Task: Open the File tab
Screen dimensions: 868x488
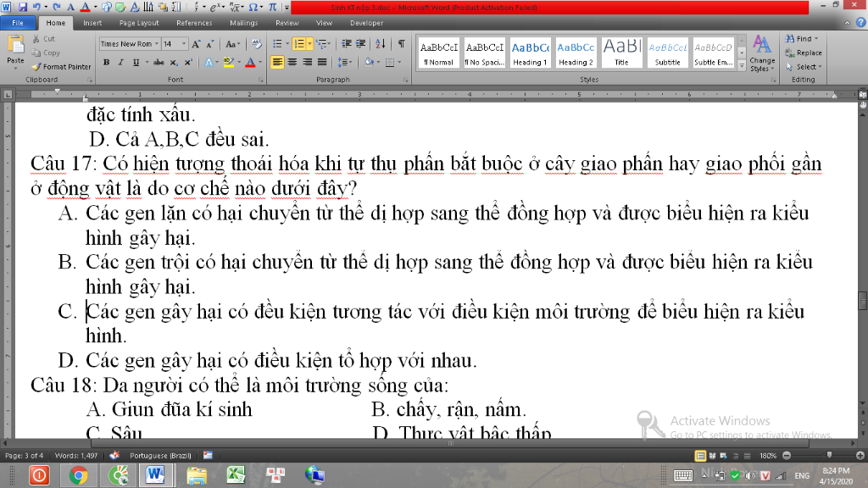Action: coord(18,23)
